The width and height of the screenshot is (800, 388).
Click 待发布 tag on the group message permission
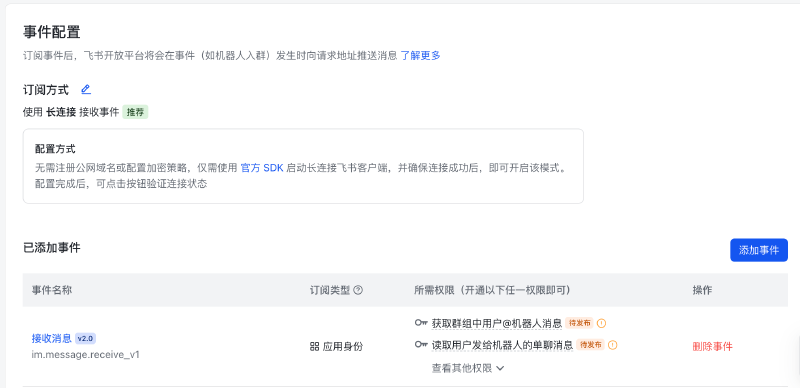(x=579, y=323)
